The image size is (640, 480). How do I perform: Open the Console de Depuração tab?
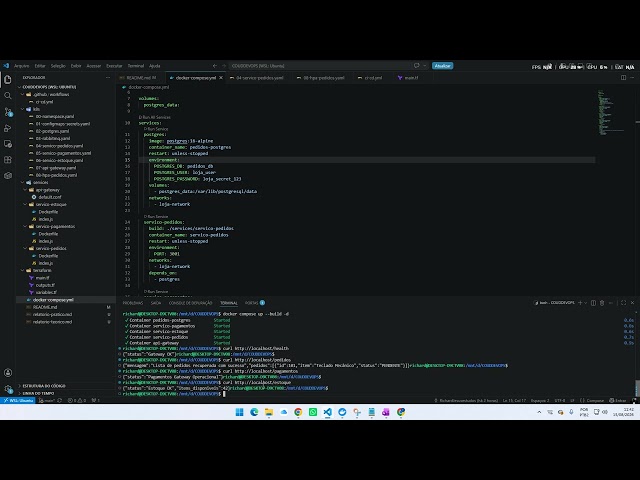point(191,303)
